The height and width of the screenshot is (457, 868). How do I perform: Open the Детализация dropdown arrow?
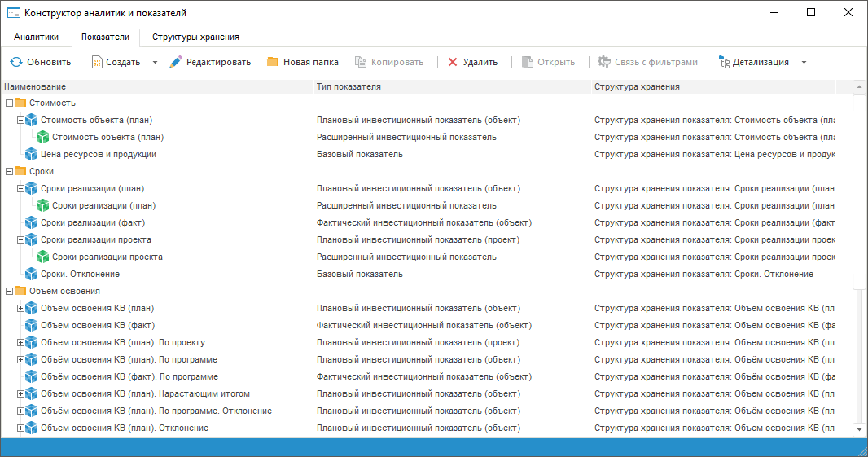point(804,62)
